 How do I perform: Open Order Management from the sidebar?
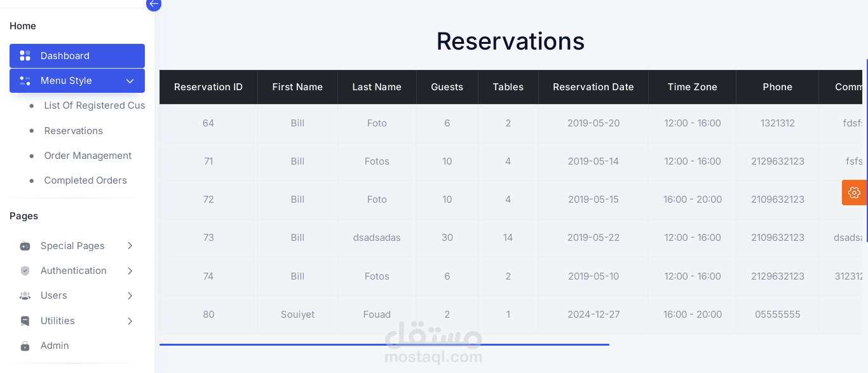[x=88, y=156]
